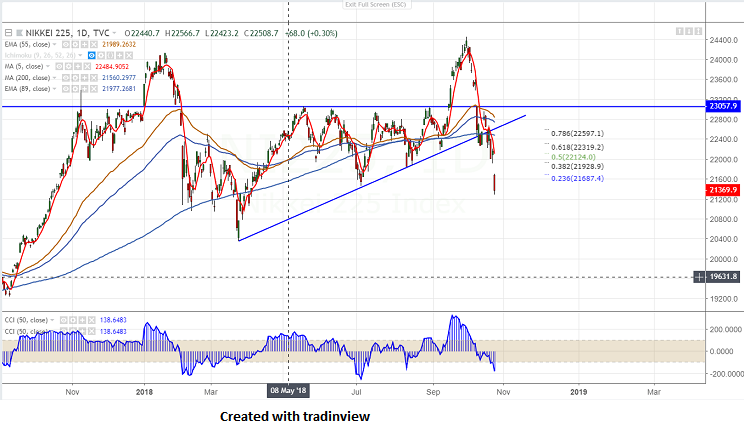
Task: Open the NIKKEI 225 symbol legend dropdown arrow
Action: [114, 33]
